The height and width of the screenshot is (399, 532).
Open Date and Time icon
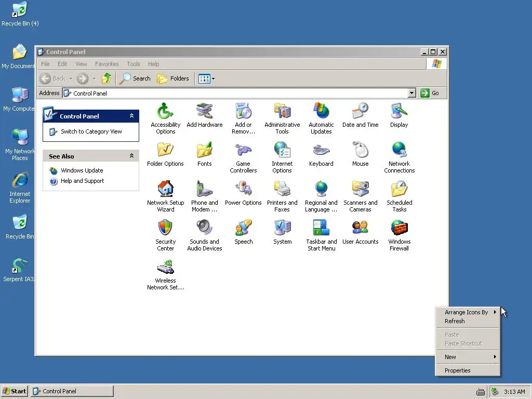click(x=360, y=115)
